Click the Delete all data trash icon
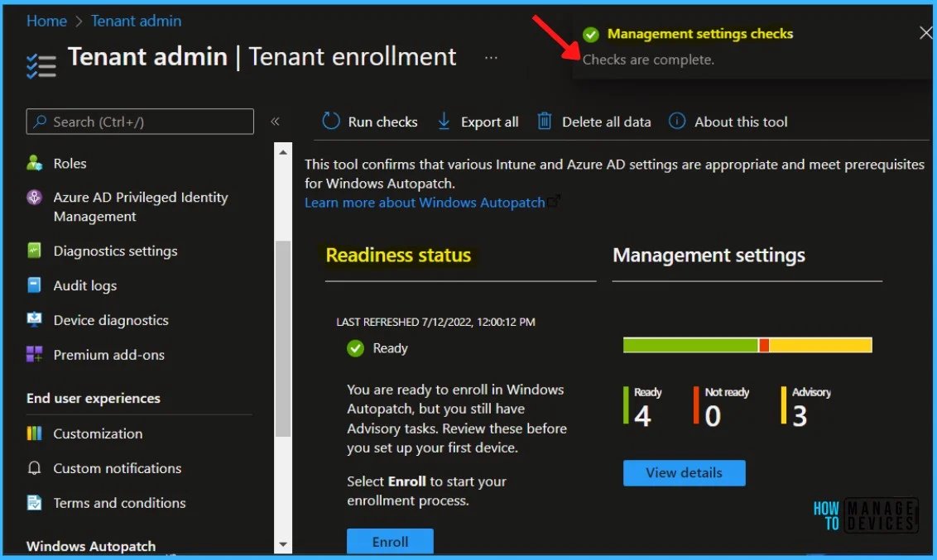Image resolution: width=937 pixels, height=560 pixels. click(x=545, y=122)
